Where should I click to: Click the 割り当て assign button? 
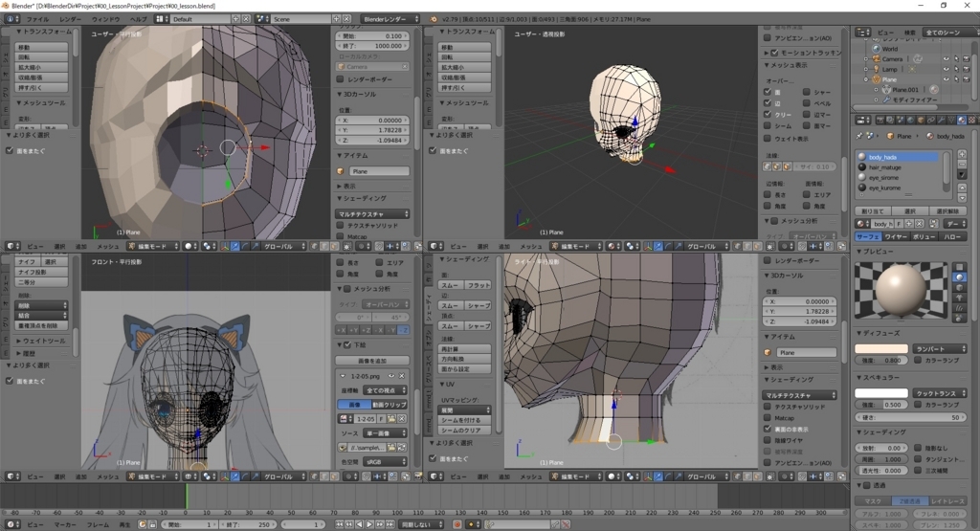pyautogui.click(x=872, y=210)
